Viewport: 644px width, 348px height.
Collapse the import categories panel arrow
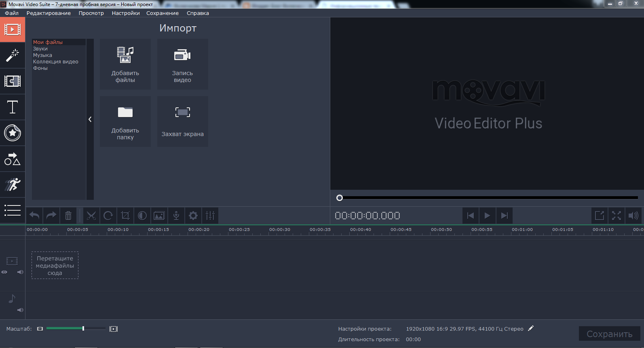tap(90, 119)
